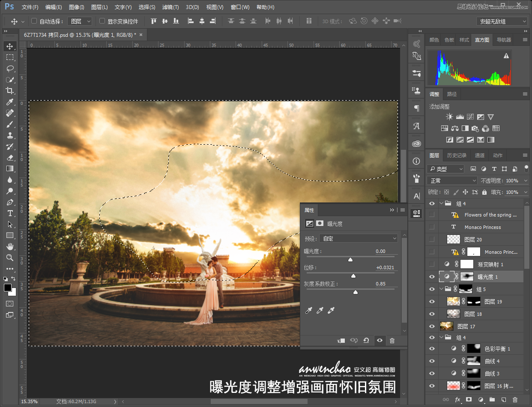
Task: Select the Pen tool
Action: click(x=9, y=202)
